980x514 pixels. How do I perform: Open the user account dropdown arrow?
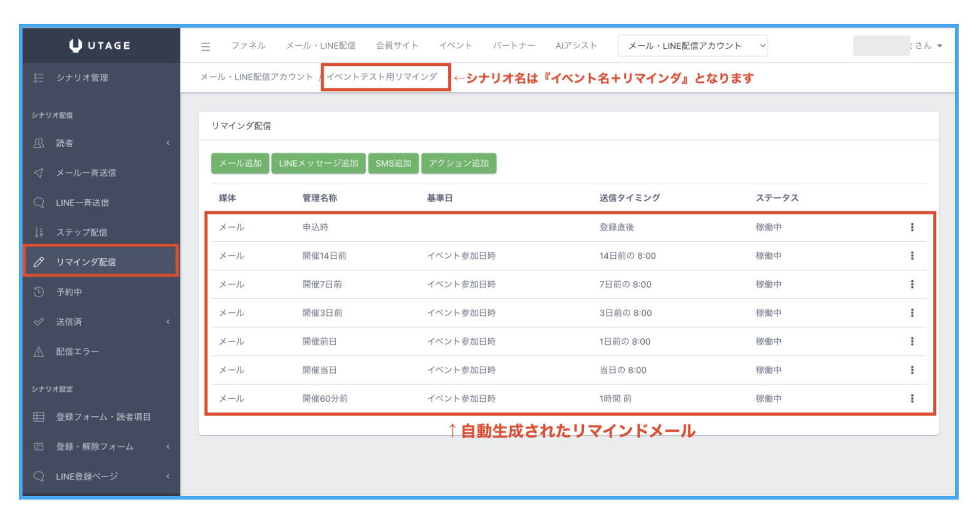pyautogui.click(x=939, y=46)
